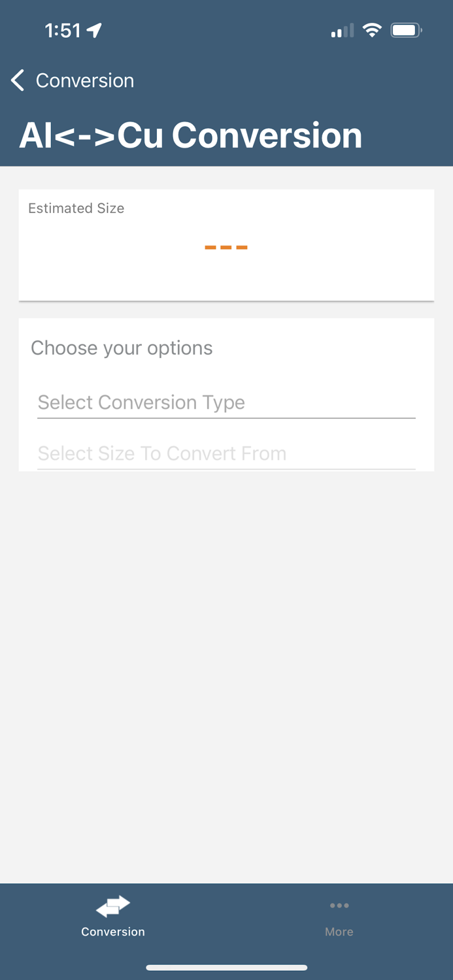
Task: Tap the orange dashes placeholder result
Action: [226, 246]
